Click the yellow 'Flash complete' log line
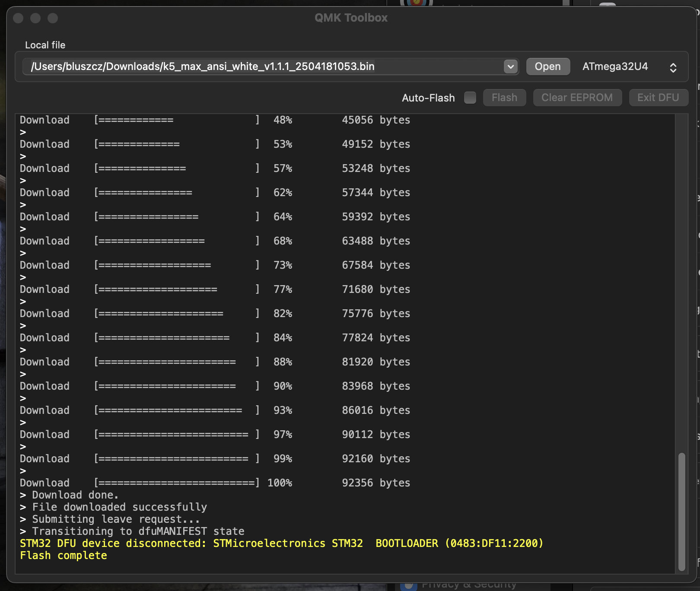The width and height of the screenshot is (700, 591). point(64,556)
